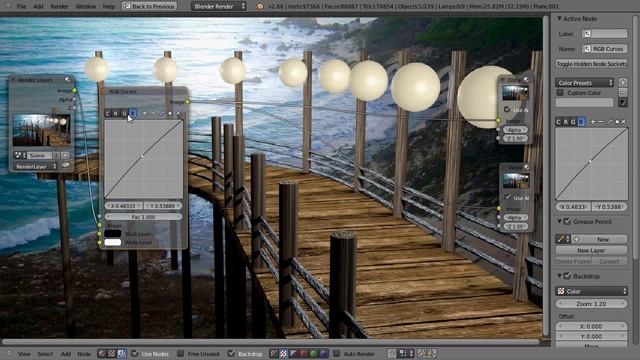This screenshot has width=640, height=360.
Task: Open backdrop Color channel dropdown
Action: pyautogui.click(x=591, y=291)
